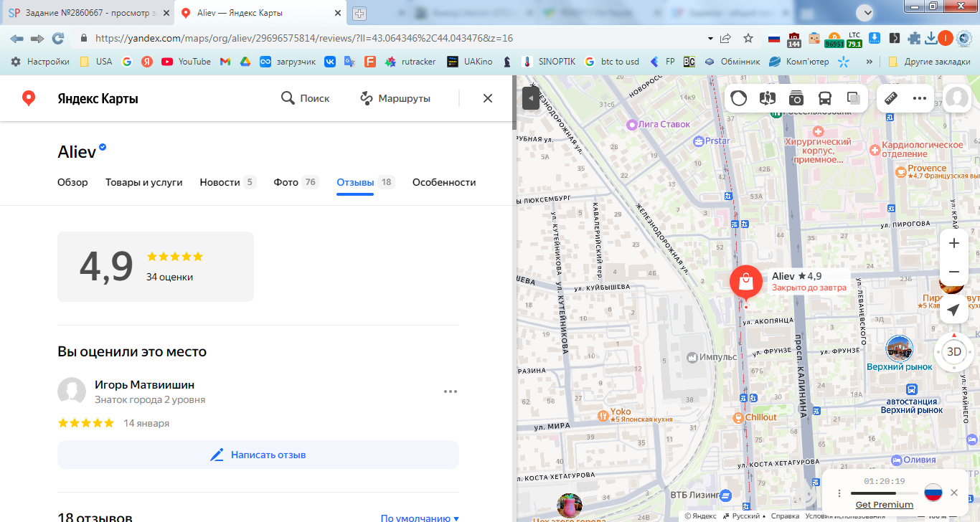Open the street panoramas map layer
The image size is (980, 522).
point(768,98)
